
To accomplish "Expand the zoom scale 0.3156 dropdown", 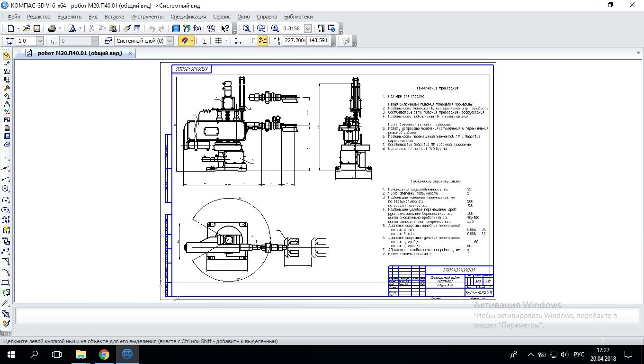I will point(308,28).
